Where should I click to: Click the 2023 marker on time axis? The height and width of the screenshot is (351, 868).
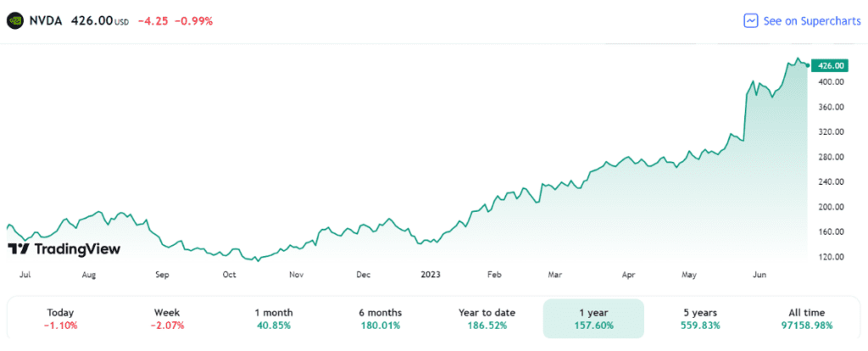(428, 275)
